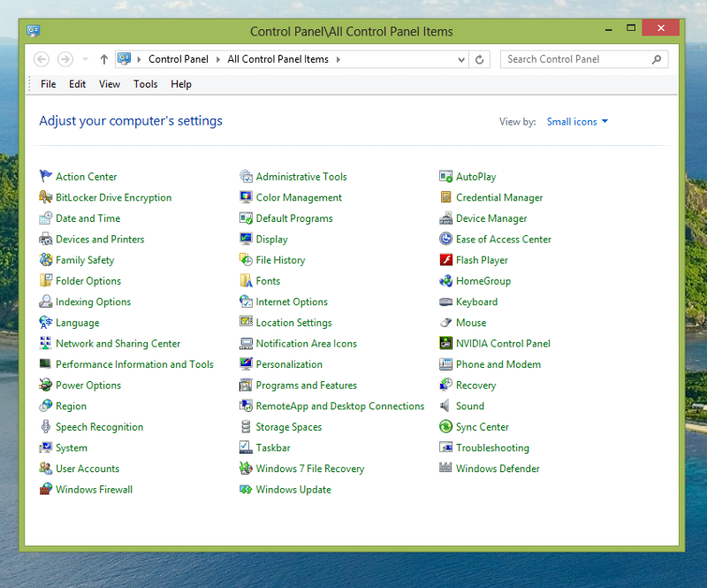This screenshot has height=588, width=707.
Task: Open the Action Center flag icon
Action: click(46, 176)
